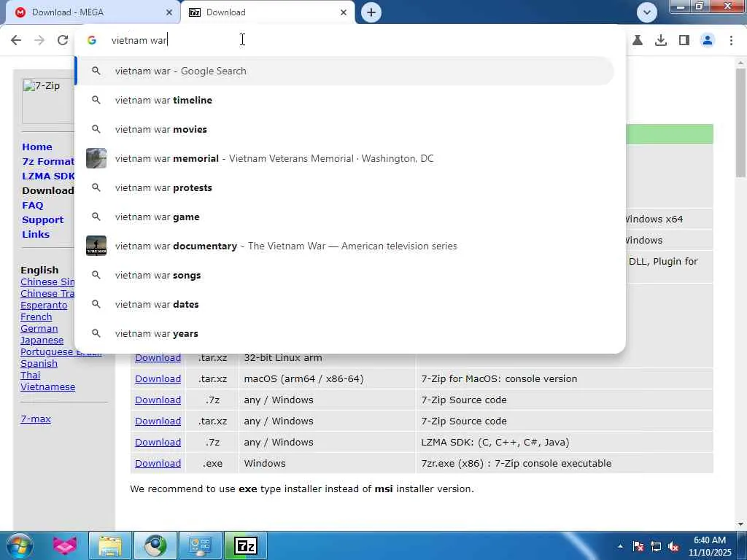Show hidden tray icons arrow
This screenshot has width=747, height=560.
[x=620, y=547]
